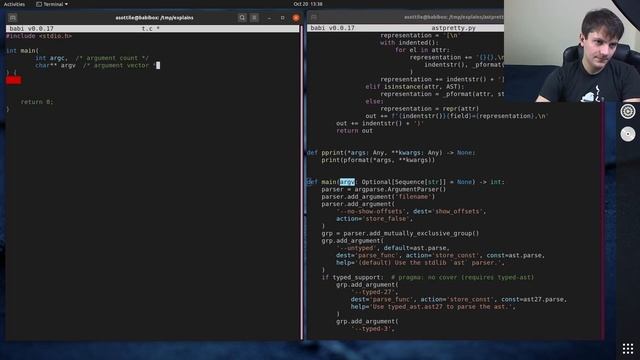Click "'--untyped', default=ast.parse" line
The height and width of the screenshot is (360, 640).
coord(393,248)
